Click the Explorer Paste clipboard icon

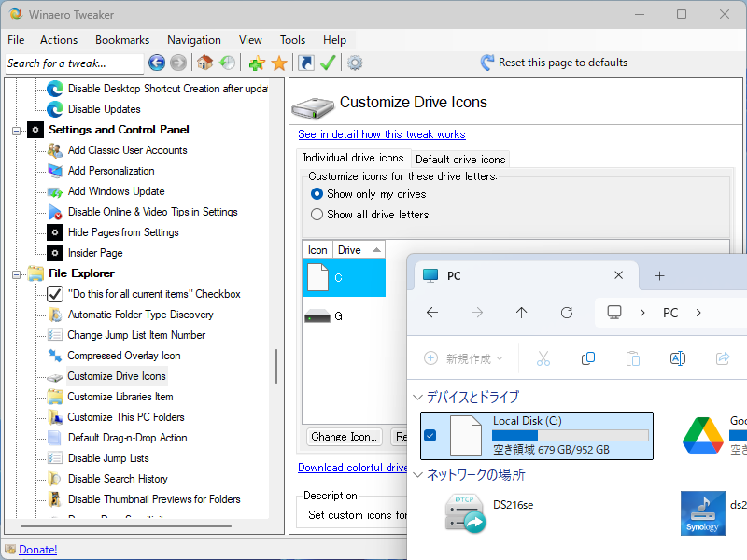coord(633,358)
